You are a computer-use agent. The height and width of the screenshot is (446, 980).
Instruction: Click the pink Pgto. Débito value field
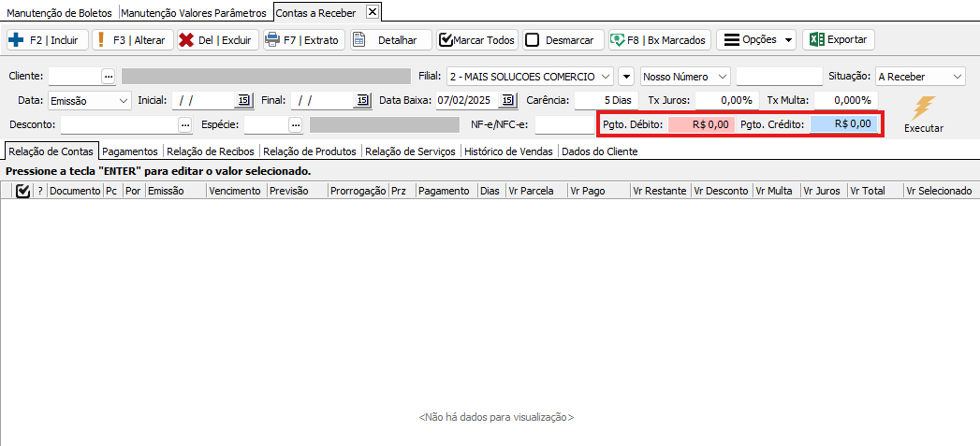[701, 123]
